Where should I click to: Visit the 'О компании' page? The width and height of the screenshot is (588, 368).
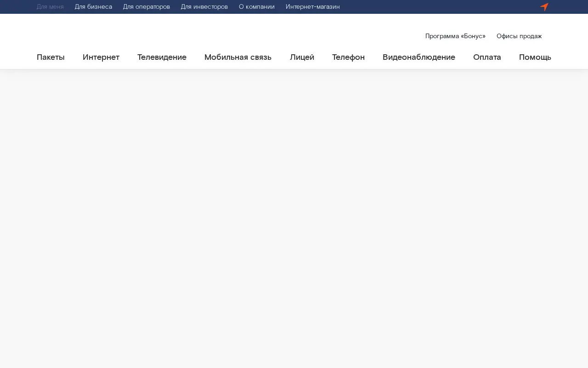coord(257,7)
